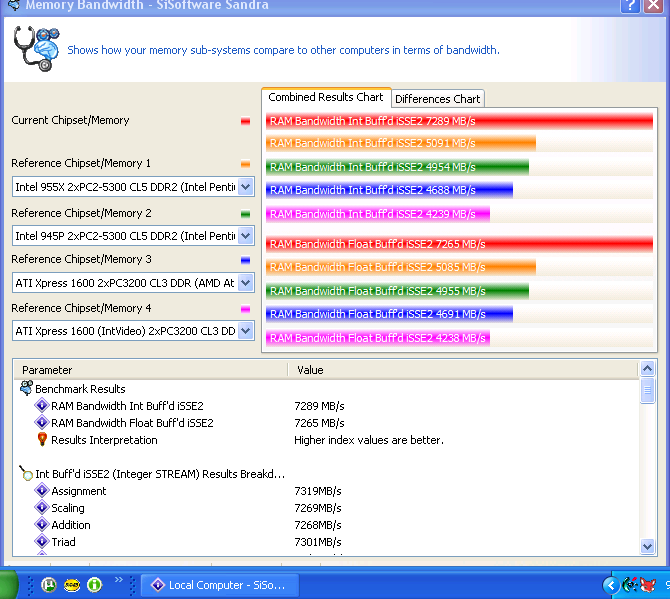
Task: Select the Results Interpretation row
Action: tap(327, 440)
